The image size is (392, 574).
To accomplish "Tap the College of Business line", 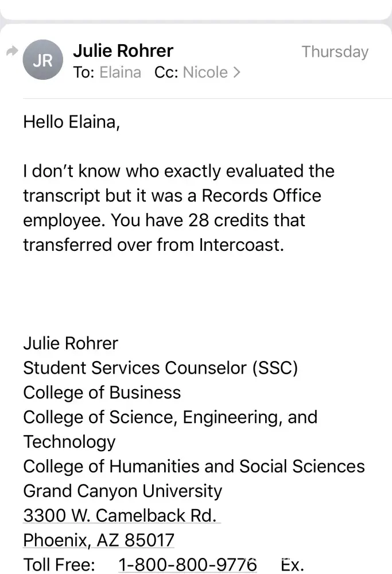I will [102, 393].
